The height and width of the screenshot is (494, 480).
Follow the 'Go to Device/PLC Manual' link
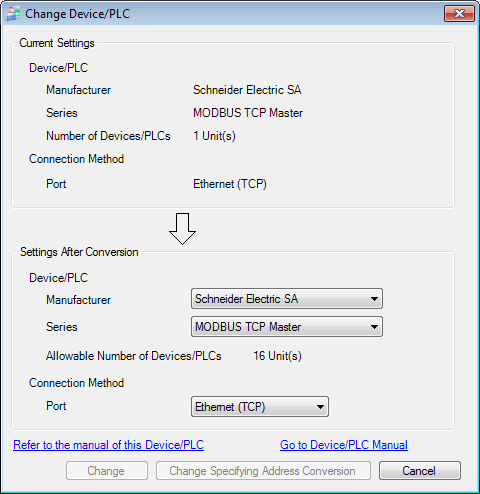344,445
